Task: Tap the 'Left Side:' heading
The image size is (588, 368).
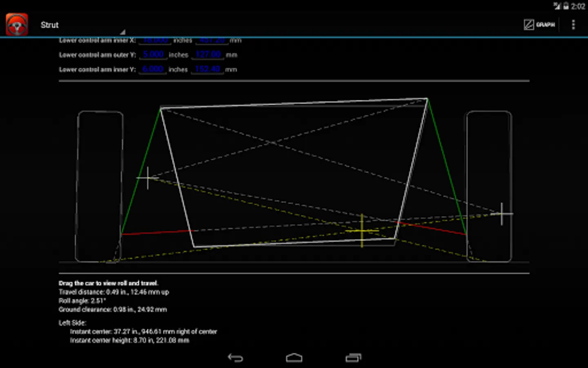Action: click(72, 323)
